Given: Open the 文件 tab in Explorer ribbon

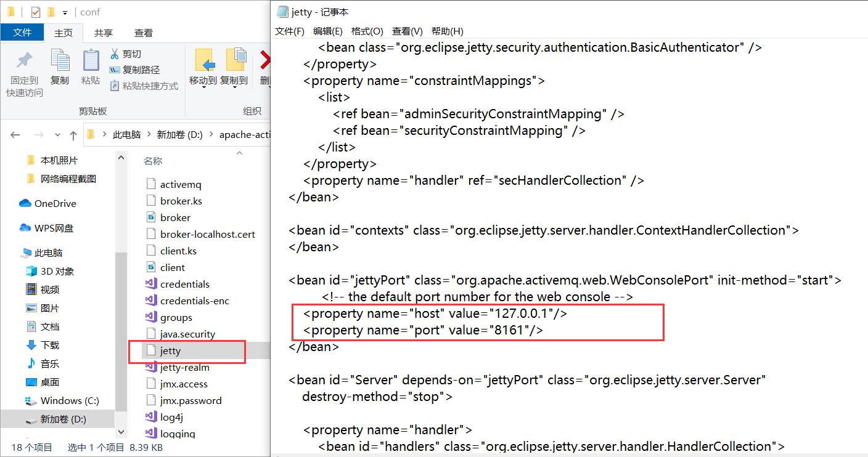Looking at the screenshot, I should click(x=22, y=33).
